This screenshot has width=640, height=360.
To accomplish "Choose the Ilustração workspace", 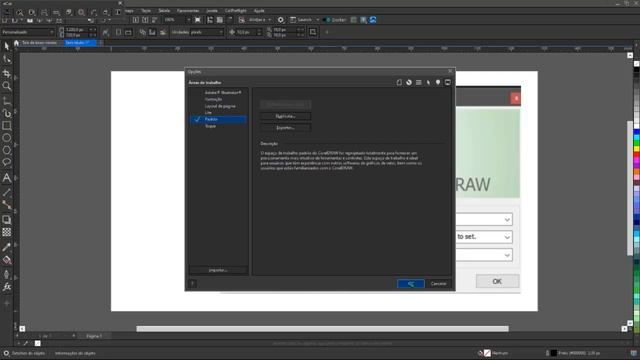I will [x=213, y=99].
